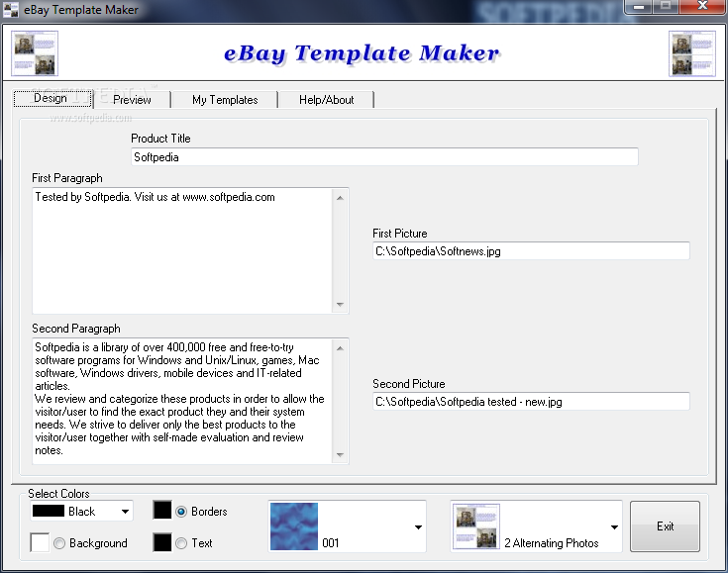Viewport: 728px width, 573px height.
Task: Click First Paragraph scrollbar up arrow
Action: pos(341,198)
